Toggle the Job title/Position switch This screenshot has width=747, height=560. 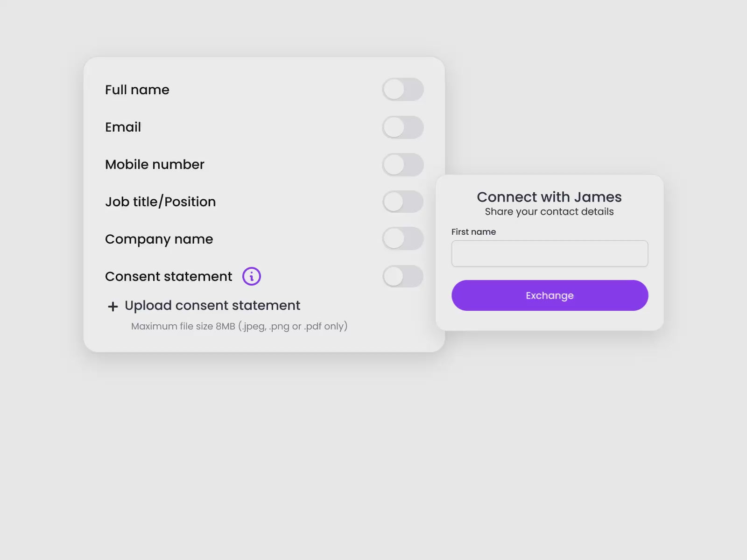tap(402, 202)
